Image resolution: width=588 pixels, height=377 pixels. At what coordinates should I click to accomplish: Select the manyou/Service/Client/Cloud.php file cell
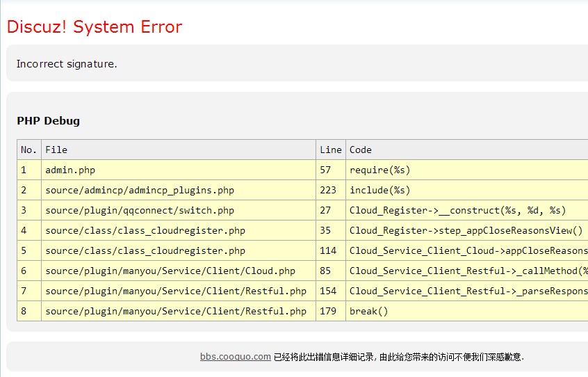179,271
